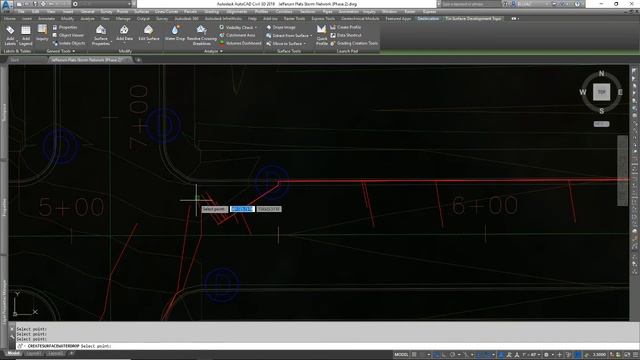Open the Inquiry tool

point(42,33)
